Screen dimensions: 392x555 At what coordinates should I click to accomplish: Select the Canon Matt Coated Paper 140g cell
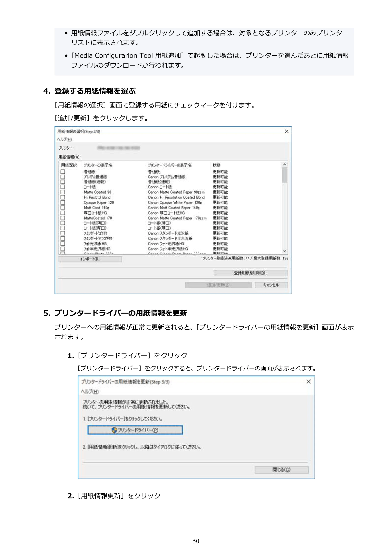click(x=174, y=208)
